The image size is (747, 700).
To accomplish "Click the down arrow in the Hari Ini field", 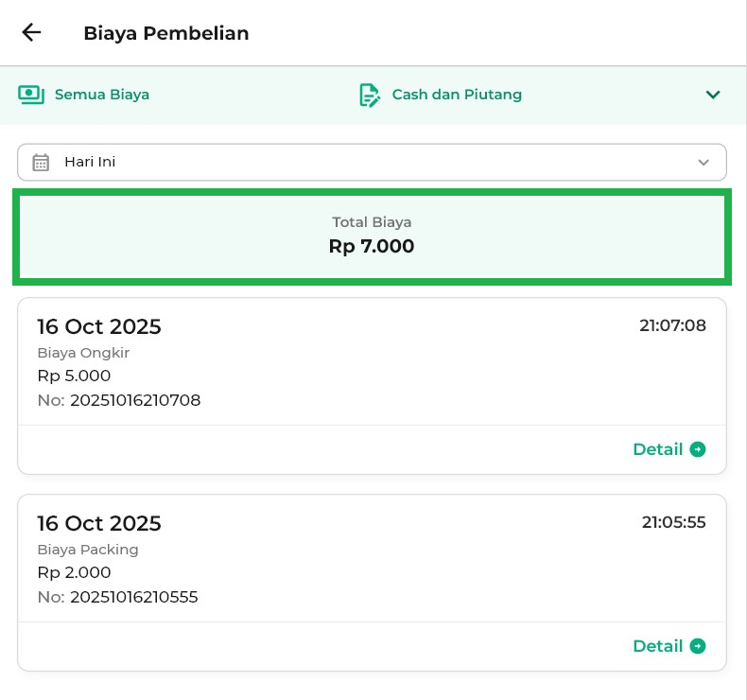I will click(x=704, y=162).
